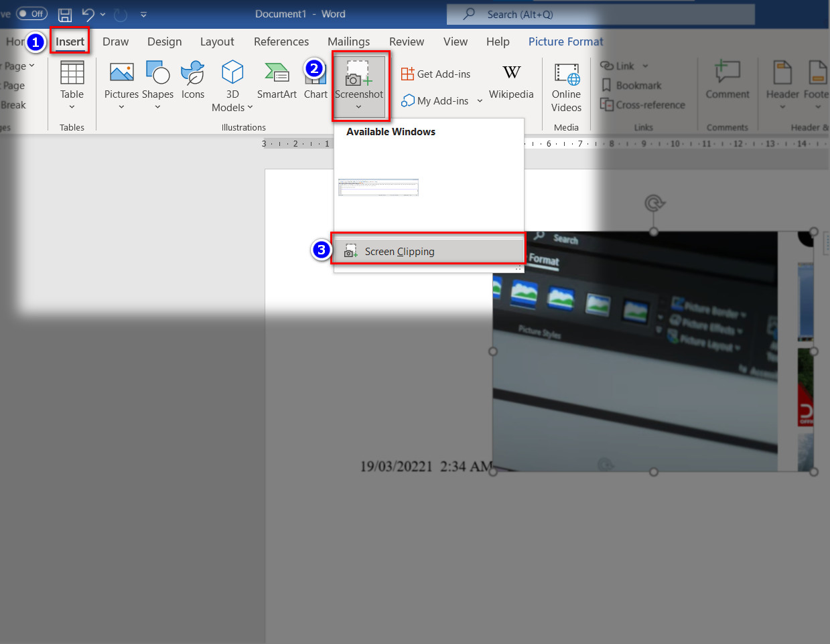Click the date text 19/03/20221 2:34 AM
The width and height of the screenshot is (830, 644).
[427, 466]
